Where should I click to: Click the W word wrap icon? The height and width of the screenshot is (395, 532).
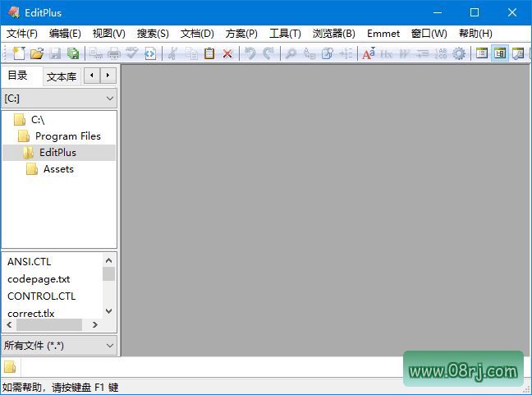(405, 53)
